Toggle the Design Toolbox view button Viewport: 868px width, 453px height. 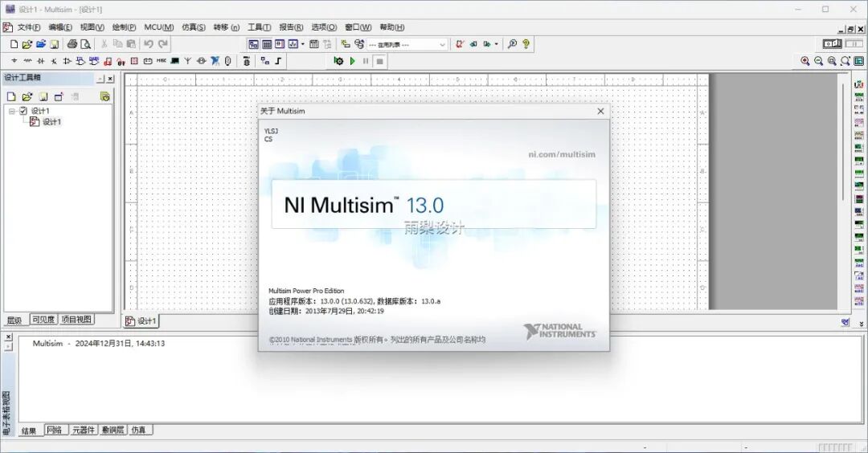pyautogui.click(x=253, y=44)
